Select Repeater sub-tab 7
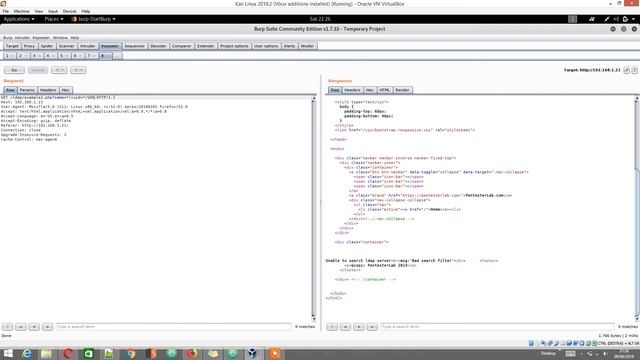The image size is (640, 360). click(x=91, y=56)
